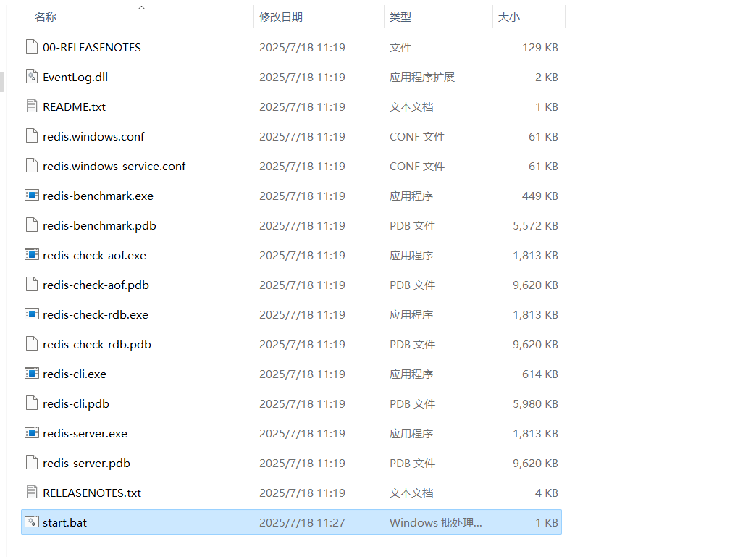Screen dimensions: 756x557
Task: Select the start.bat file name
Action: (64, 522)
